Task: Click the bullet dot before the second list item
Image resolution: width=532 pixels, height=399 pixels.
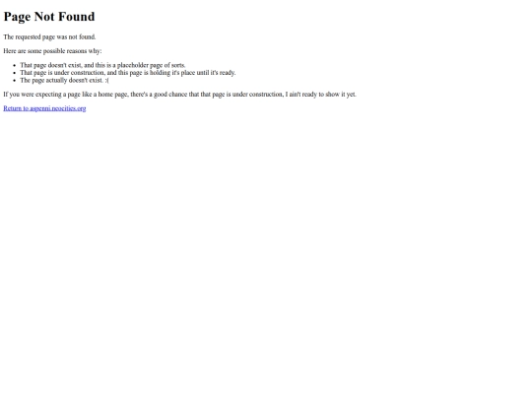Action: point(14,73)
